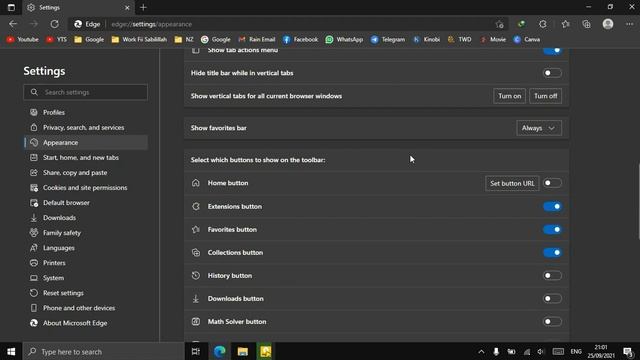Viewport: 640px width, 360px height.
Task: Open the Work Fii Sabilillah bookmark folder
Action: point(139,40)
